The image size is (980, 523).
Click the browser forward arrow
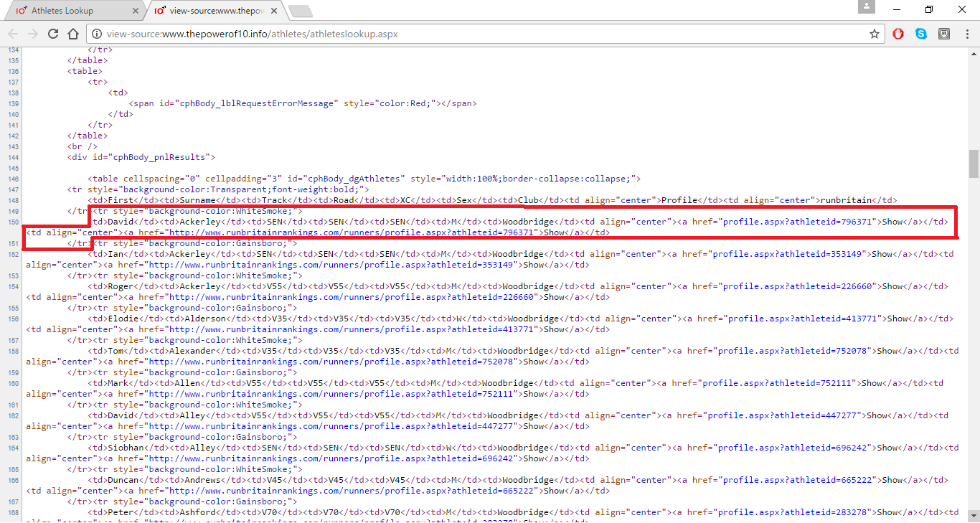click(33, 34)
